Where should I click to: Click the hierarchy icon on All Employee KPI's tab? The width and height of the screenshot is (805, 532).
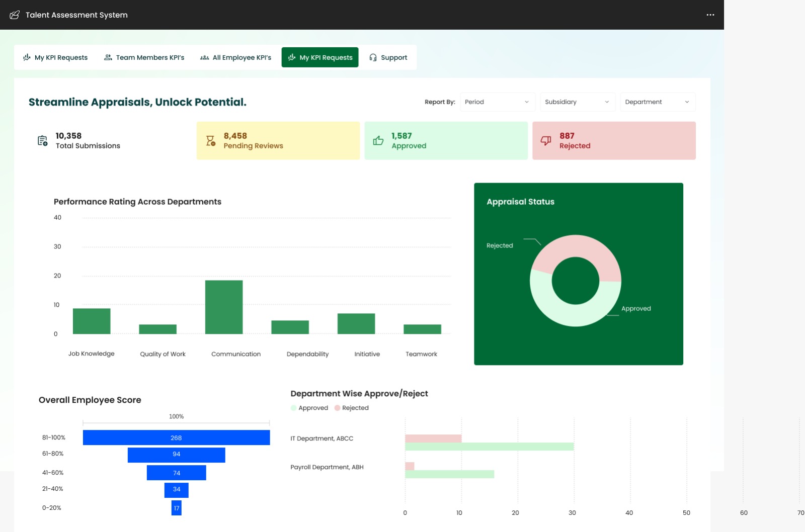click(x=205, y=57)
